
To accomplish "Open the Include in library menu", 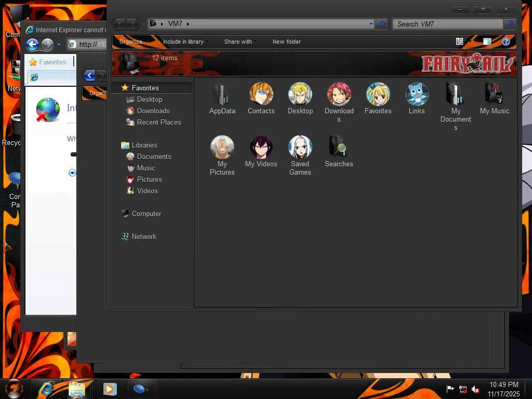I will pyautogui.click(x=184, y=42).
